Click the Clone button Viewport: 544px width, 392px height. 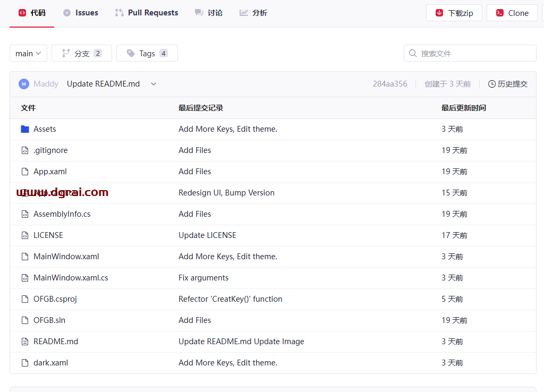(512, 13)
